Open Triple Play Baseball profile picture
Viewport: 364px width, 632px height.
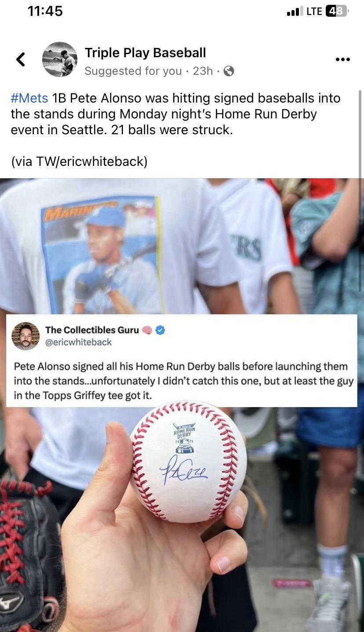coord(60,59)
